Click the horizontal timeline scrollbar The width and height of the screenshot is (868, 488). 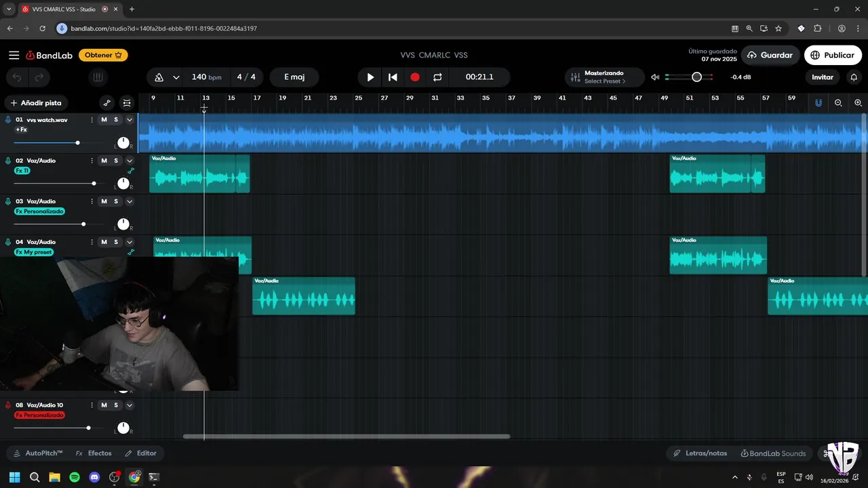tap(347, 436)
